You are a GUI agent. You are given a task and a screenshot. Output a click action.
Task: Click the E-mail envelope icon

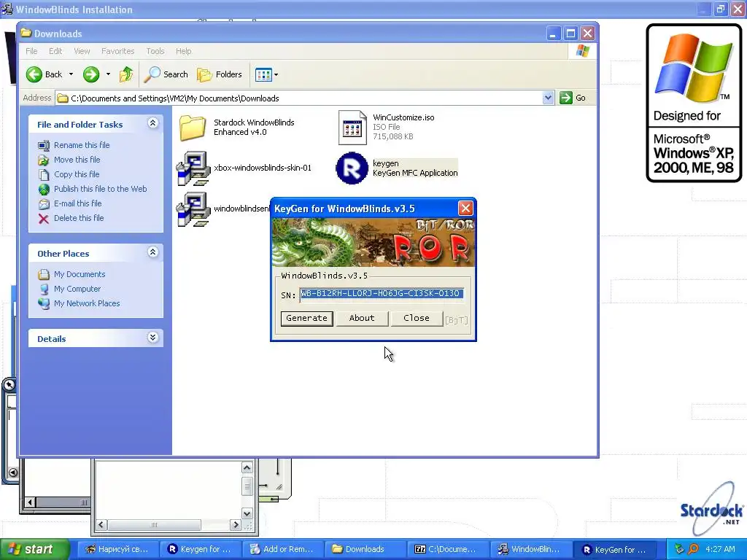(44, 204)
